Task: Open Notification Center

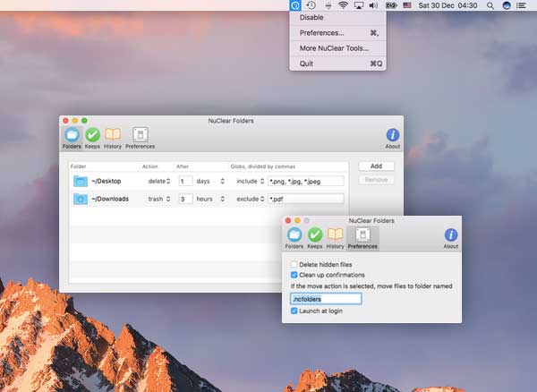Action: coord(521,5)
